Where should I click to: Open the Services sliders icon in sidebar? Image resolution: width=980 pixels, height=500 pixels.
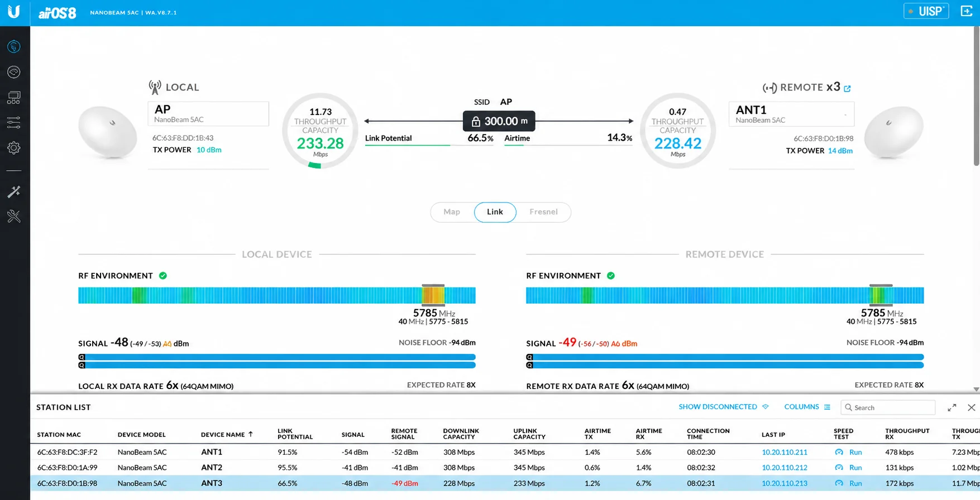point(14,122)
